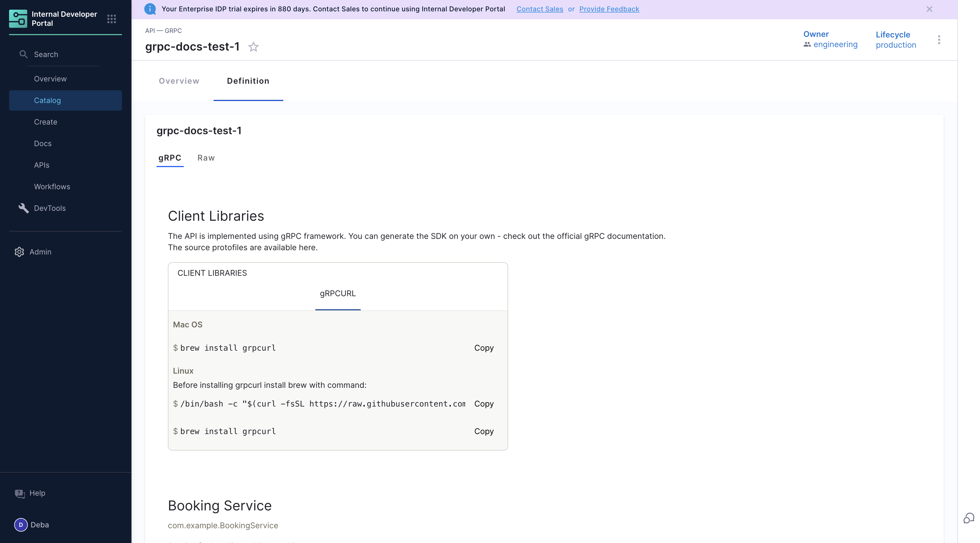980x543 pixels.
Task: Open the Deba user avatar
Action: [x=21, y=525]
